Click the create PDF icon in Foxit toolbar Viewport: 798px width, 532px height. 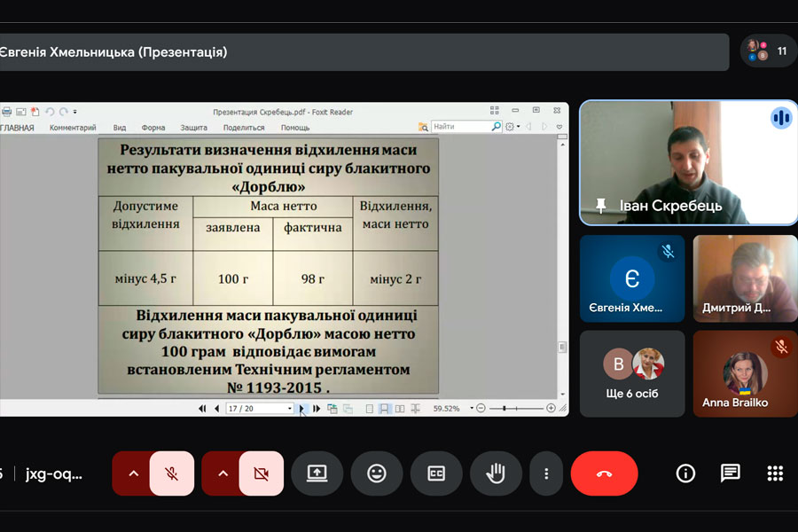point(35,112)
